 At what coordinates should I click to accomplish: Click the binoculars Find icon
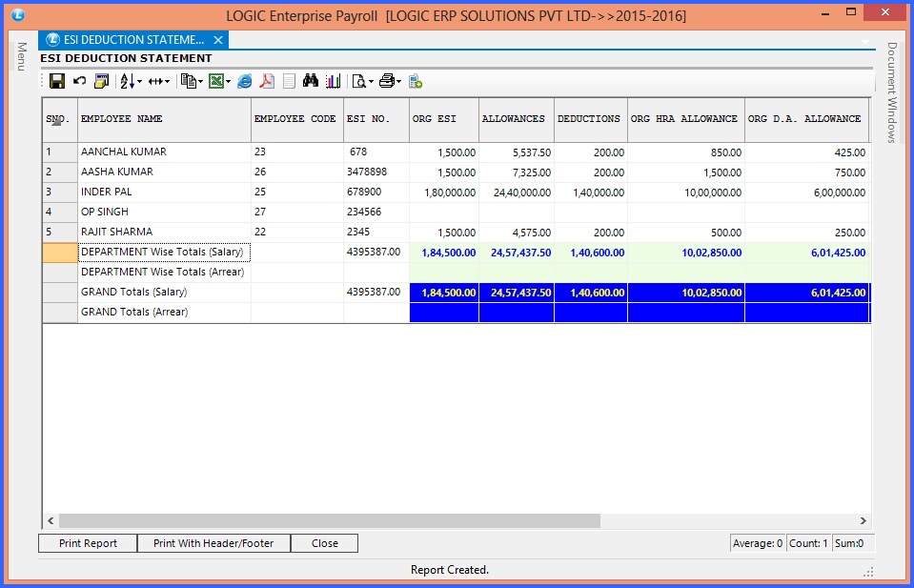pos(311,80)
